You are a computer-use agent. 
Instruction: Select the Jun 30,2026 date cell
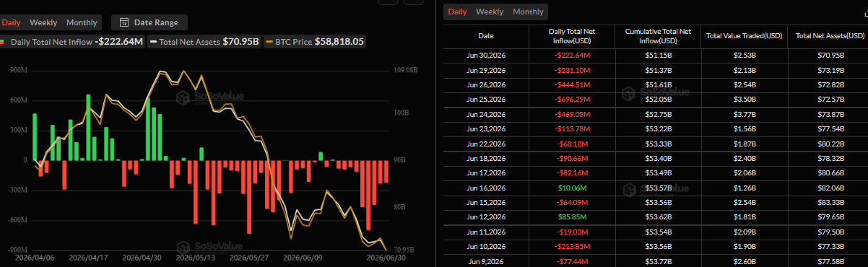[x=486, y=55]
